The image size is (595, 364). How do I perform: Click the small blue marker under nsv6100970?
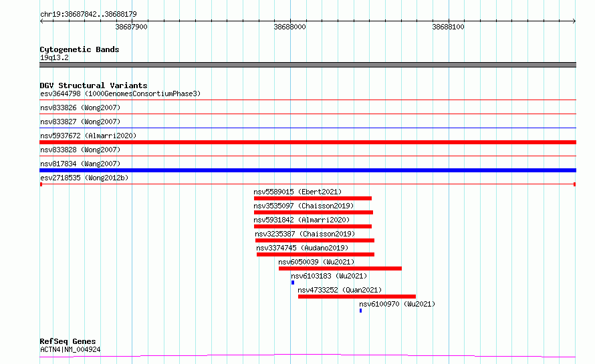tap(360, 311)
